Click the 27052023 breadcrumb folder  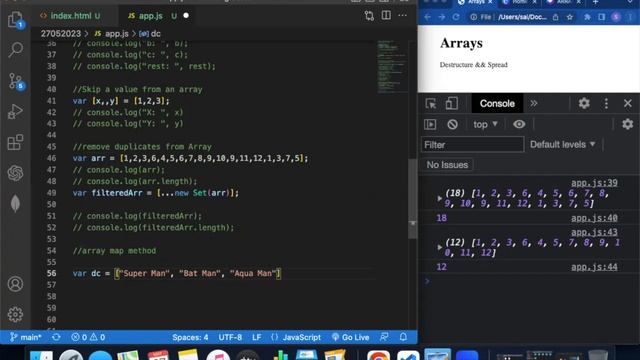(61, 34)
